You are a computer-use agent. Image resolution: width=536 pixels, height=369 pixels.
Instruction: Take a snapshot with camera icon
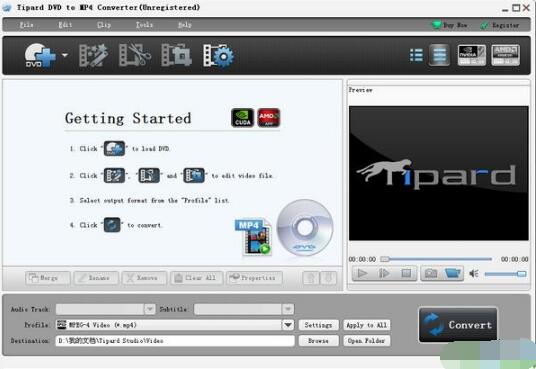tap(431, 273)
